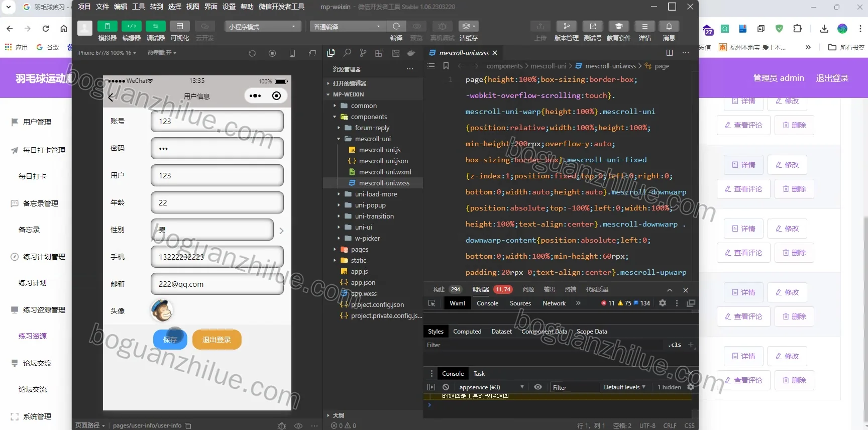The image size is (868, 430).
Task: Toggle the 模拟器 simulator panel button
Action: (x=107, y=26)
